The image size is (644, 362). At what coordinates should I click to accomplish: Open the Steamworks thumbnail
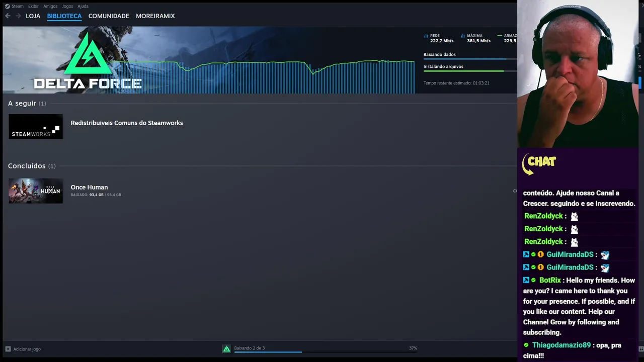pyautogui.click(x=36, y=127)
